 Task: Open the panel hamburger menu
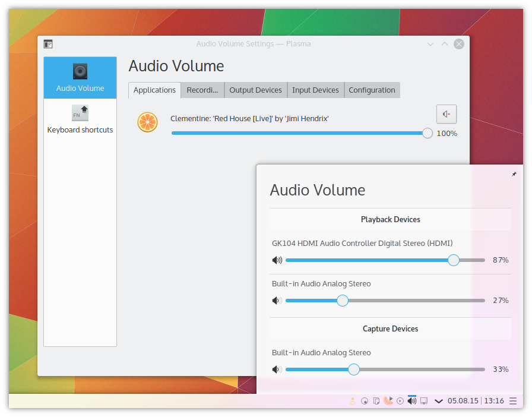tap(514, 400)
